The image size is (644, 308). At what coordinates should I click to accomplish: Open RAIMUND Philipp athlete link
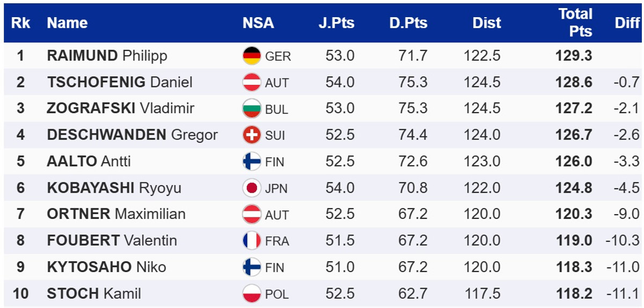click(107, 56)
